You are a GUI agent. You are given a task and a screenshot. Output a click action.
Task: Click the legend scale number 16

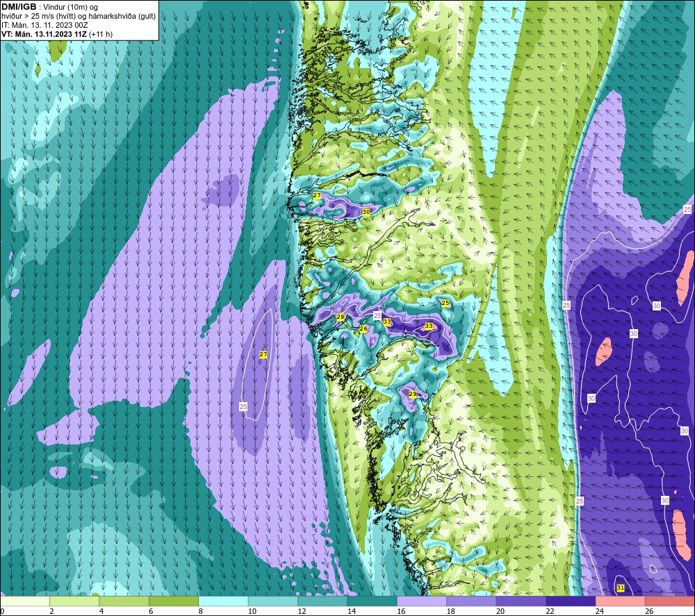click(x=401, y=611)
